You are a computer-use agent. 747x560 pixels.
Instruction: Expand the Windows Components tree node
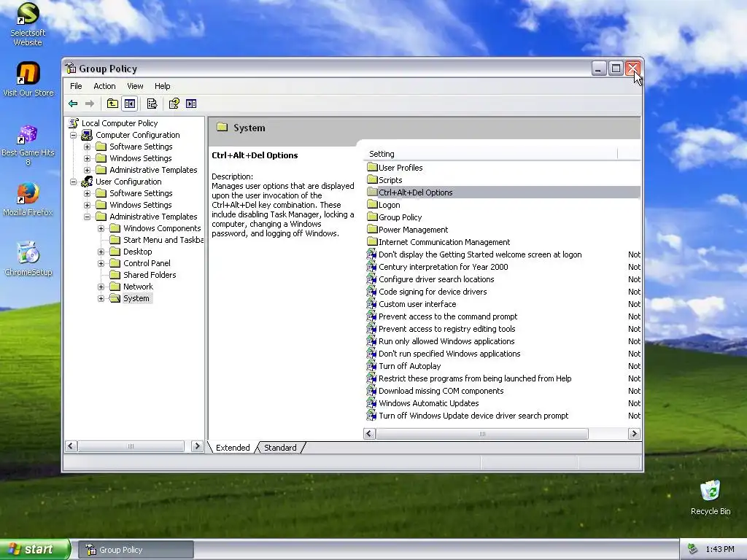pyautogui.click(x=101, y=228)
